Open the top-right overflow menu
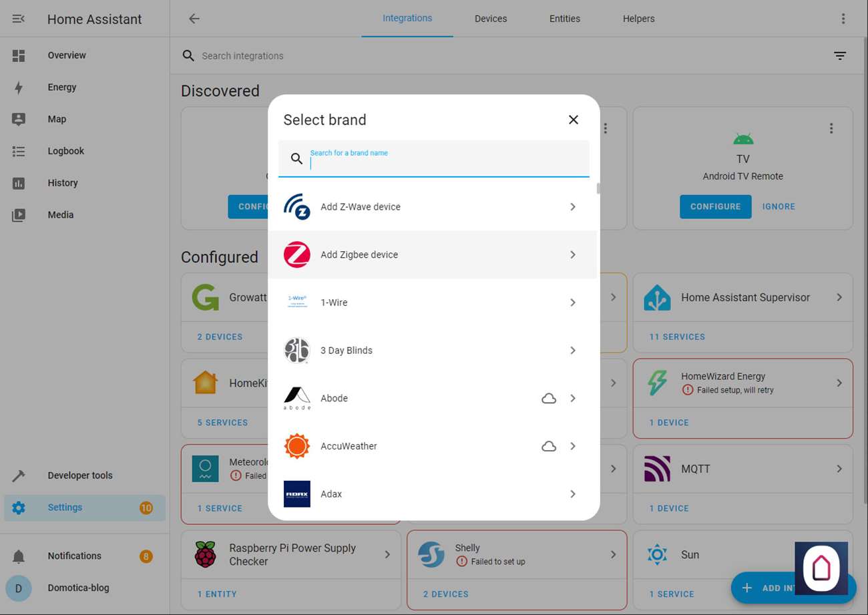 (x=843, y=19)
